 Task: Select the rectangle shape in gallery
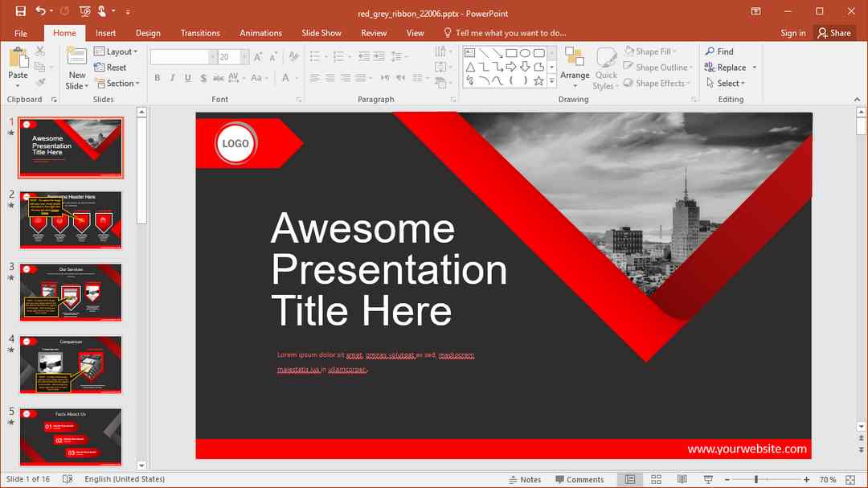(x=511, y=53)
